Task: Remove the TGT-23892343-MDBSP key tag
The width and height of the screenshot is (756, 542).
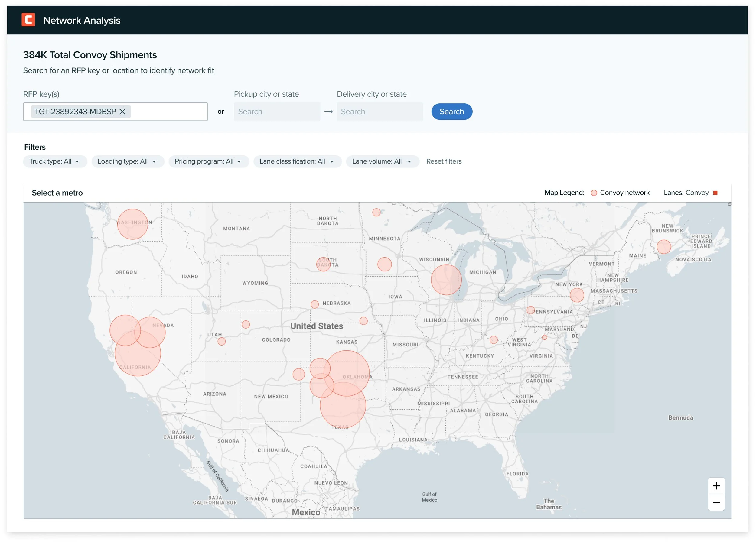Action: click(122, 112)
